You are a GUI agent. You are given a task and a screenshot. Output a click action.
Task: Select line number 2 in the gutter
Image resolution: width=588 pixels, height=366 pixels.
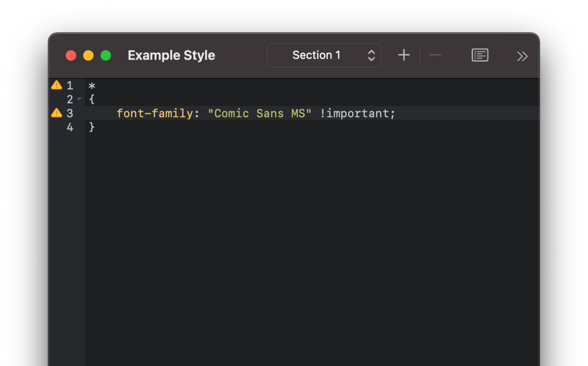pyautogui.click(x=70, y=99)
